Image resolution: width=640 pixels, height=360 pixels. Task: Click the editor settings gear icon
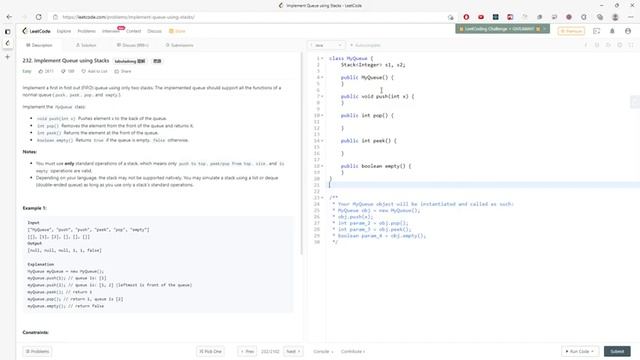pos(620,45)
